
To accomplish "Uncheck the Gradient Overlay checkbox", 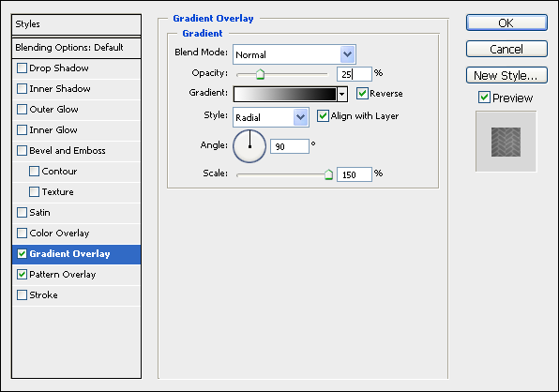I will coord(22,254).
